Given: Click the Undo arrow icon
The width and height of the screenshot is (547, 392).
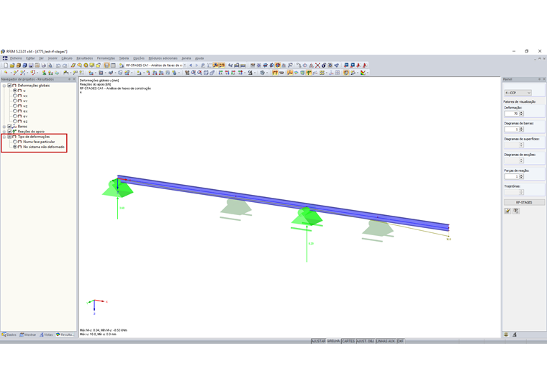Looking at the screenshot, I should click(58, 65).
